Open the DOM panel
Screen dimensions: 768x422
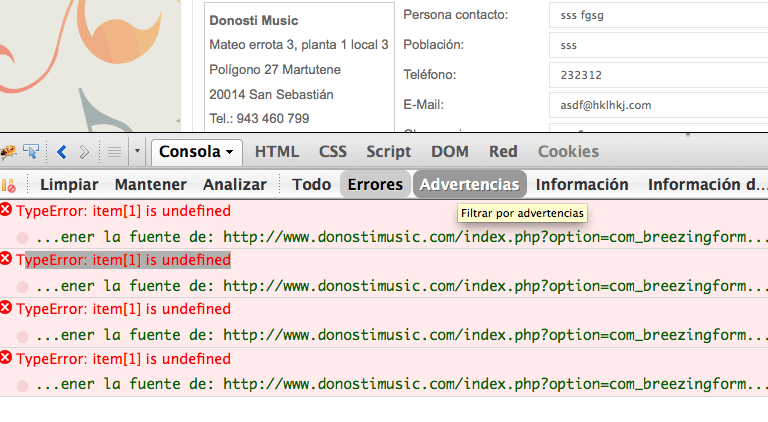(x=450, y=152)
